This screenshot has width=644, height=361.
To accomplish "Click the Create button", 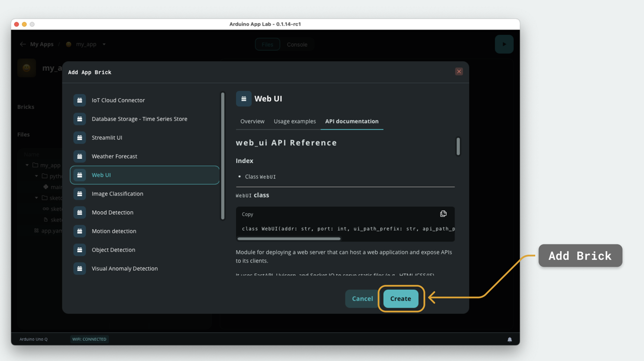I will [x=401, y=299].
